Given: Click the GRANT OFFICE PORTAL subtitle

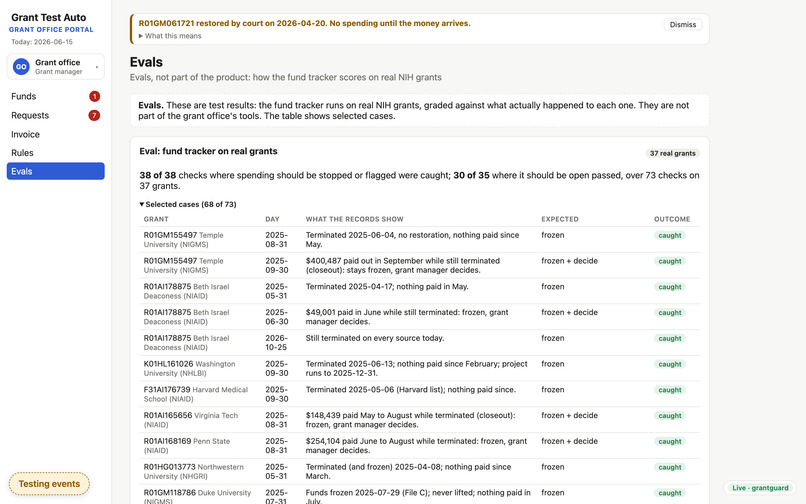Looking at the screenshot, I should point(51,30).
